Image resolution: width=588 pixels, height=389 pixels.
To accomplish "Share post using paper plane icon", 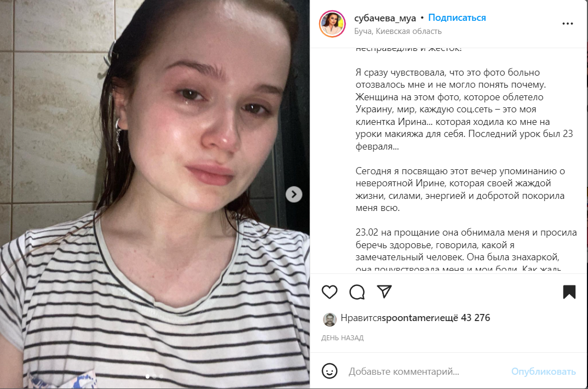I will coord(384,291).
